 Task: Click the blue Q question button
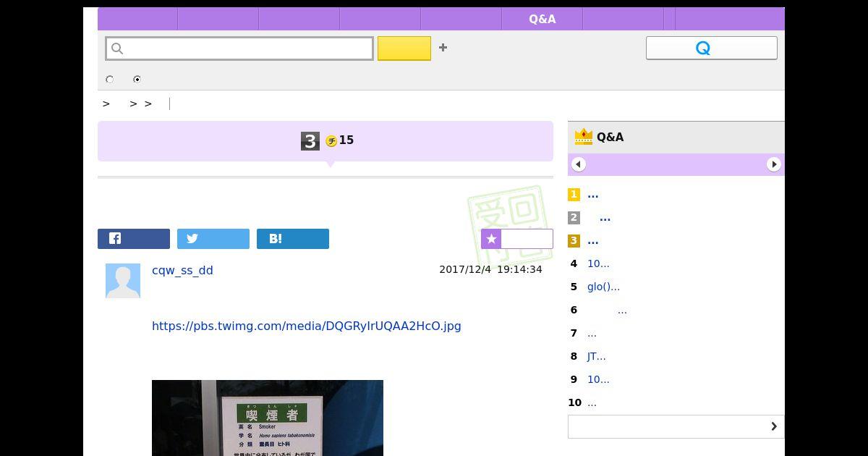(711, 48)
